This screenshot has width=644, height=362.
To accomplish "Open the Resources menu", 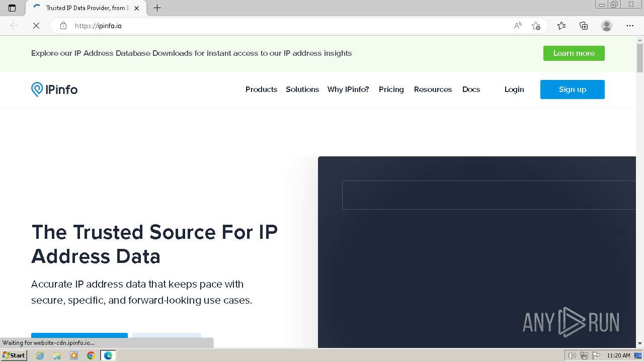I will pyautogui.click(x=433, y=89).
